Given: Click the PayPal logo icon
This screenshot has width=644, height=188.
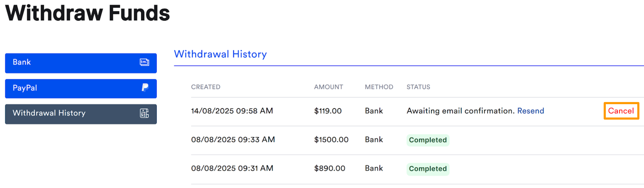Looking at the screenshot, I should pyautogui.click(x=145, y=88).
